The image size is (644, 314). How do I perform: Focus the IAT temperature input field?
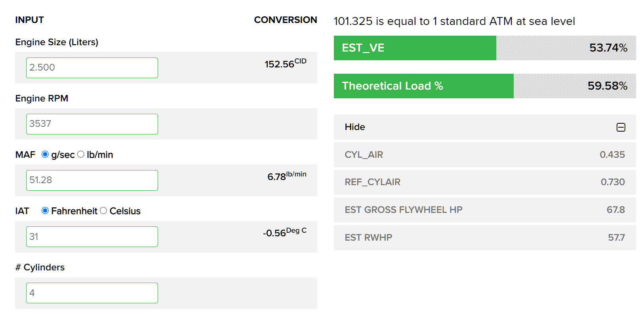pos(92,237)
